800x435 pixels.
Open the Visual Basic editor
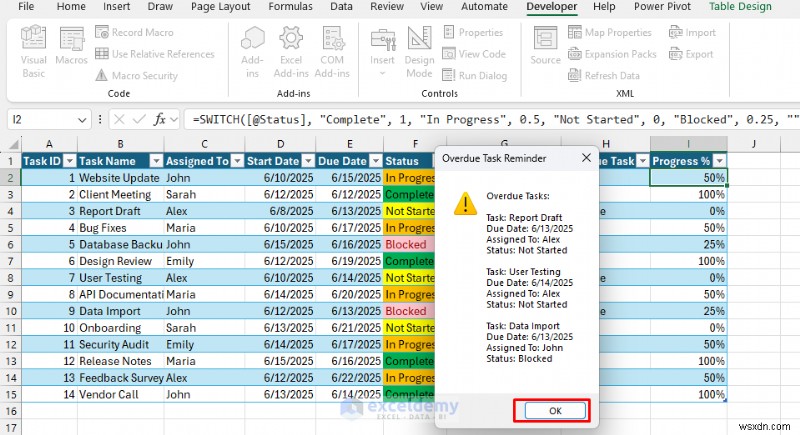(33, 52)
